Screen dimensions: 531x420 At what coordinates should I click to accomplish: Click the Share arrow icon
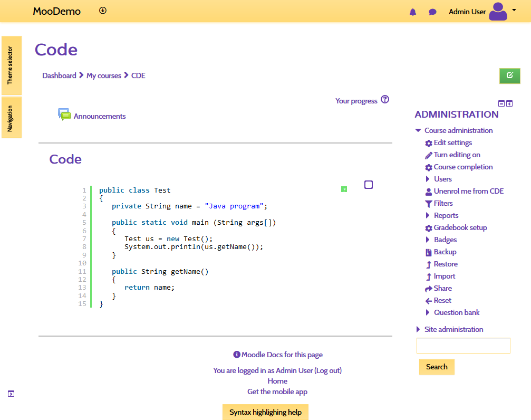429,289
